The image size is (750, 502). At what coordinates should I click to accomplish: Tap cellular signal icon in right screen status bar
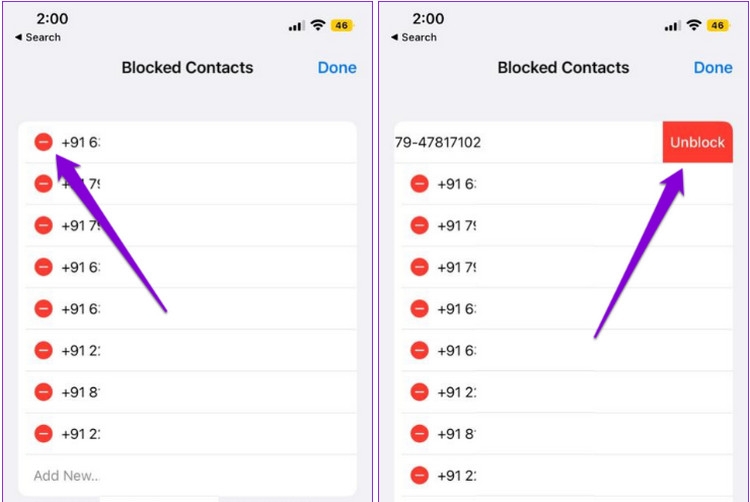click(672, 26)
